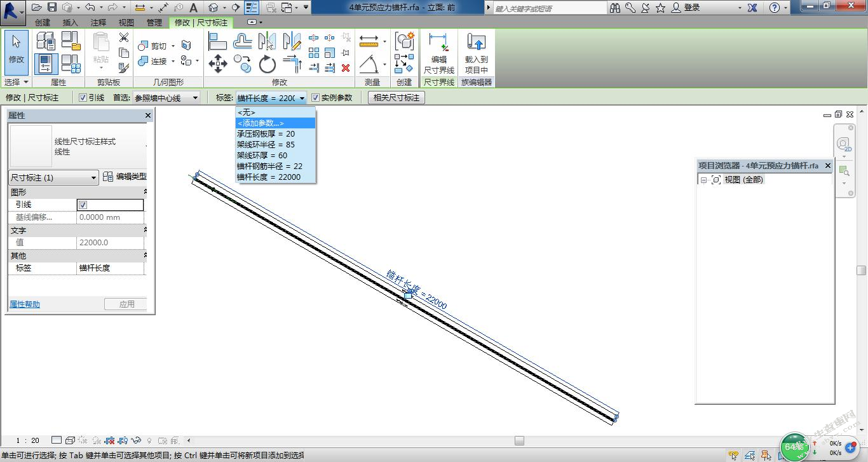Close the 项目浏览器 panel
868x462 pixels.
[828, 166]
